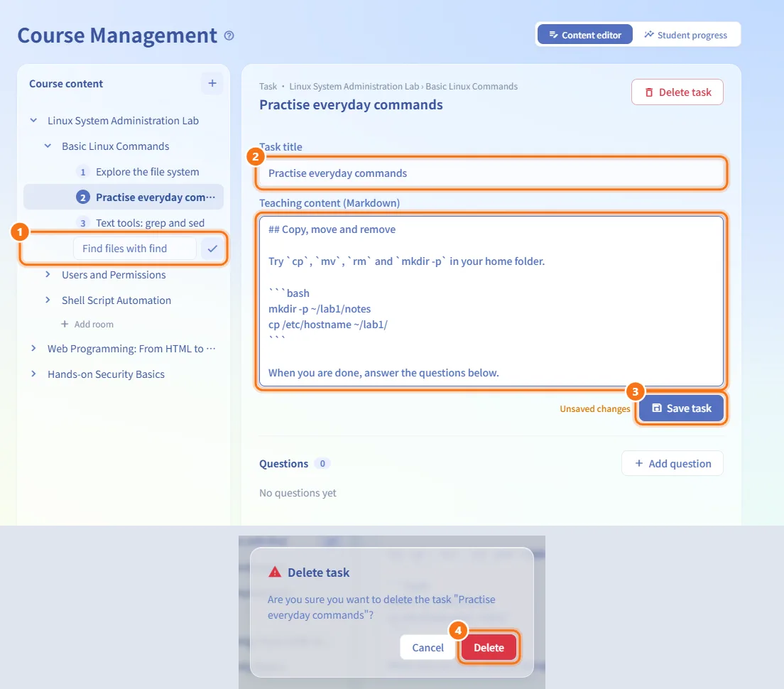Screen dimensions: 784x689
Task: Click the Delete task button
Action: coord(677,92)
